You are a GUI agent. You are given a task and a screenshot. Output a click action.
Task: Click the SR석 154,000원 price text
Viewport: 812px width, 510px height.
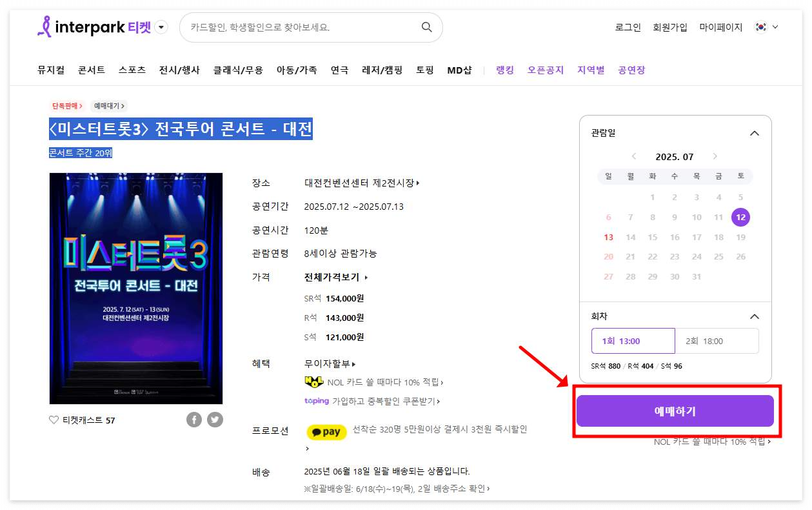coord(334,298)
